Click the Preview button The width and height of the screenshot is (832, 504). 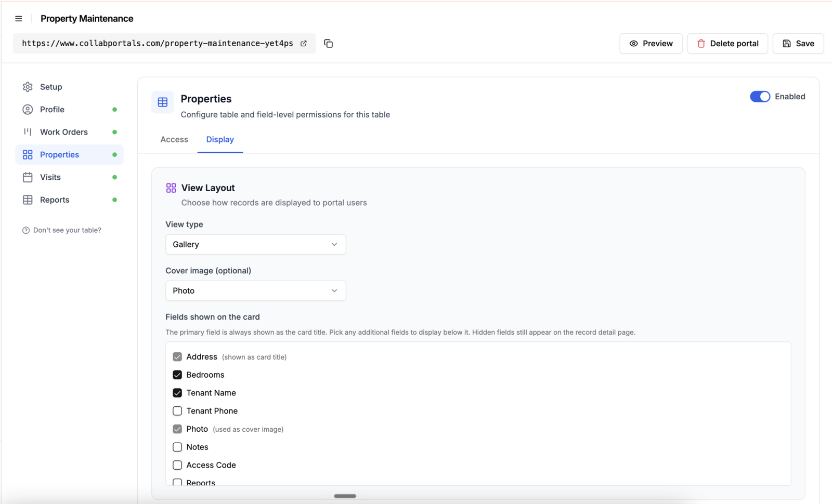pos(651,44)
